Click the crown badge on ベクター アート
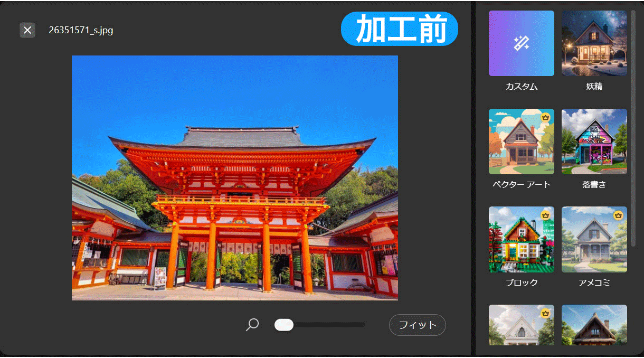The width and height of the screenshot is (644, 358). pos(546,117)
